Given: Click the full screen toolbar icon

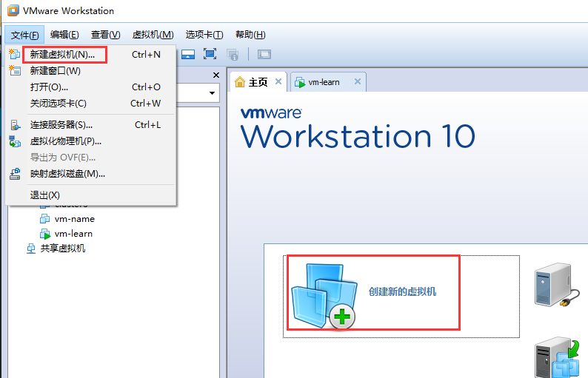Looking at the screenshot, I should (x=210, y=54).
